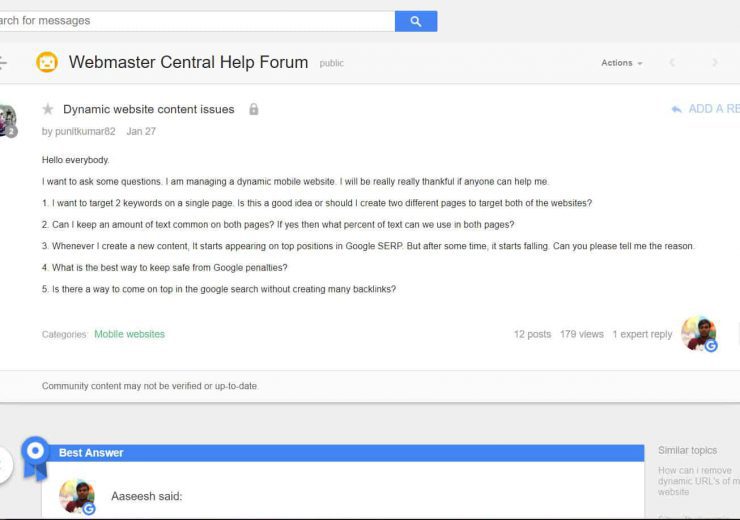Star the Dynamic website content issues topic
Screen dimensions: 740x520
tap(48, 109)
